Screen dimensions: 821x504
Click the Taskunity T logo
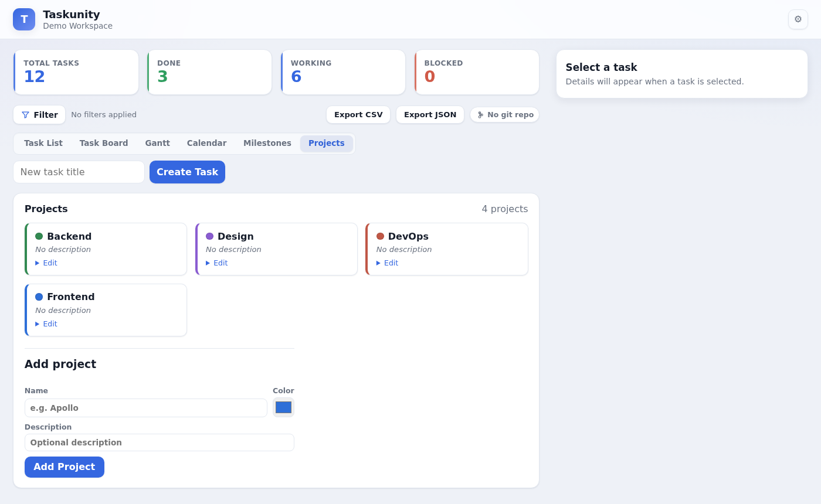point(24,19)
